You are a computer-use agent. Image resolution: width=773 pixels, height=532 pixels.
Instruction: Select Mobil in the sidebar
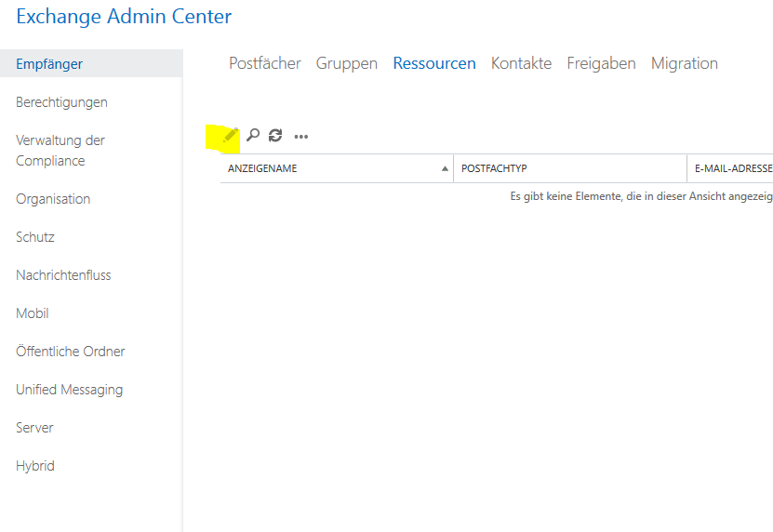pyautogui.click(x=32, y=313)
